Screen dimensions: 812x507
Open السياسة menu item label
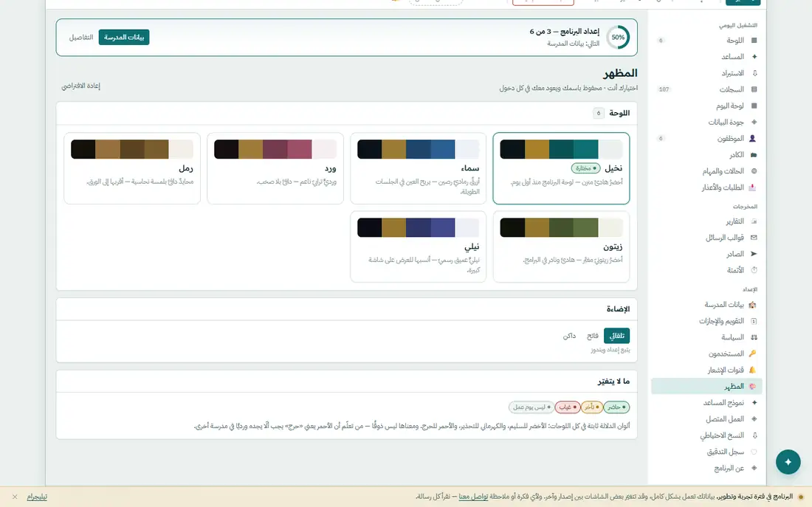(732, 337)
